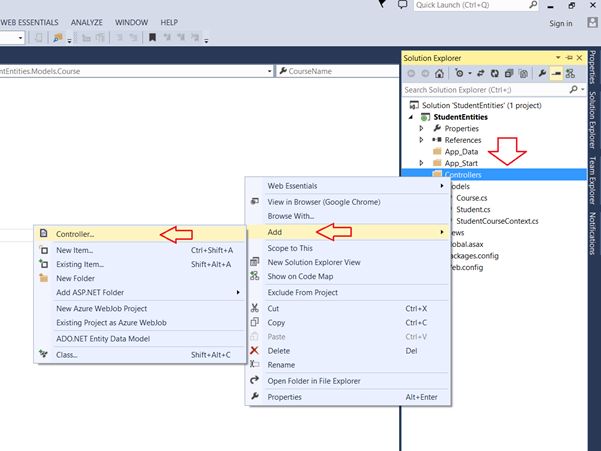The height and width of the screenshot is (451, 601).
Task: Click Sync with Active Document icon
Action: (481, 73)
